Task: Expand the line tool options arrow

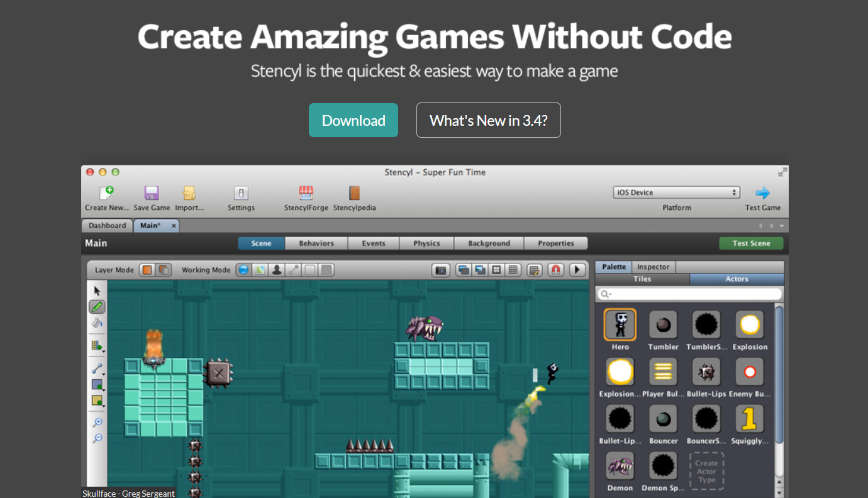Action: [103, 373]
